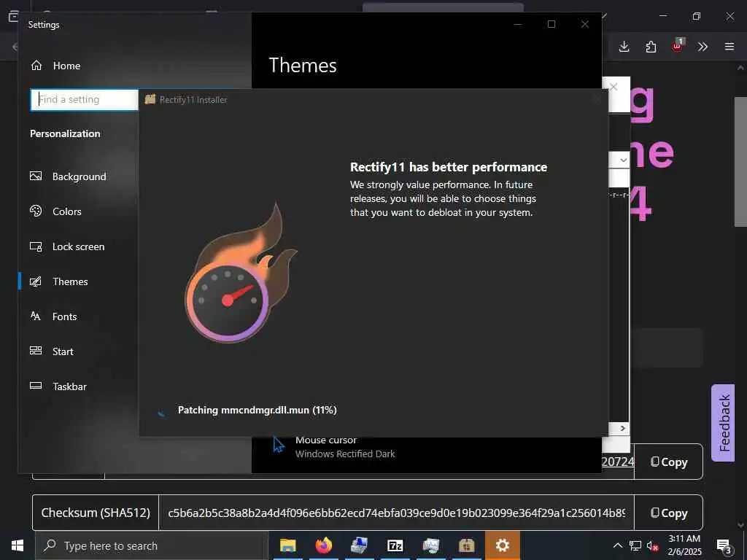Open dropdown arrow in browser page popup
Image resolution: width=747 pixels, height=560 pixels.
(x=623, y=160)
